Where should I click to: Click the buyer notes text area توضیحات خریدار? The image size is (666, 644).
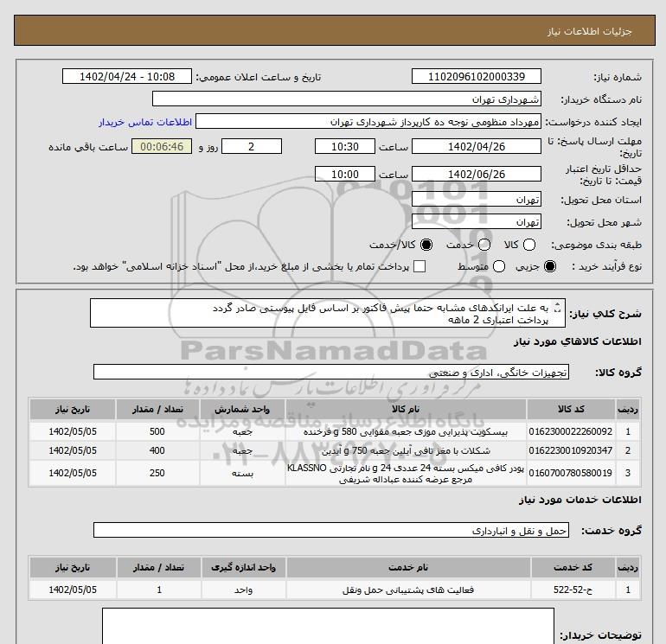click(x=328, y=626)
